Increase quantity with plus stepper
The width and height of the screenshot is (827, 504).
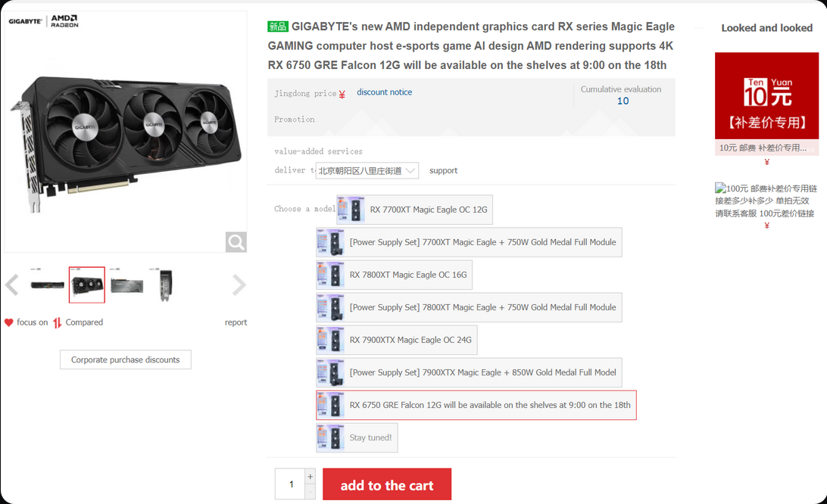coord(311,477)
